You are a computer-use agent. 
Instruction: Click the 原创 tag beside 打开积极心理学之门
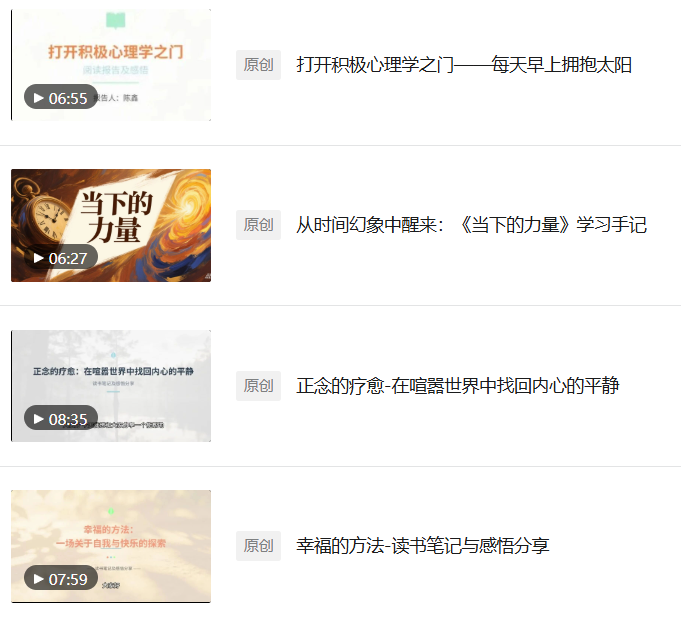point(258,65)
